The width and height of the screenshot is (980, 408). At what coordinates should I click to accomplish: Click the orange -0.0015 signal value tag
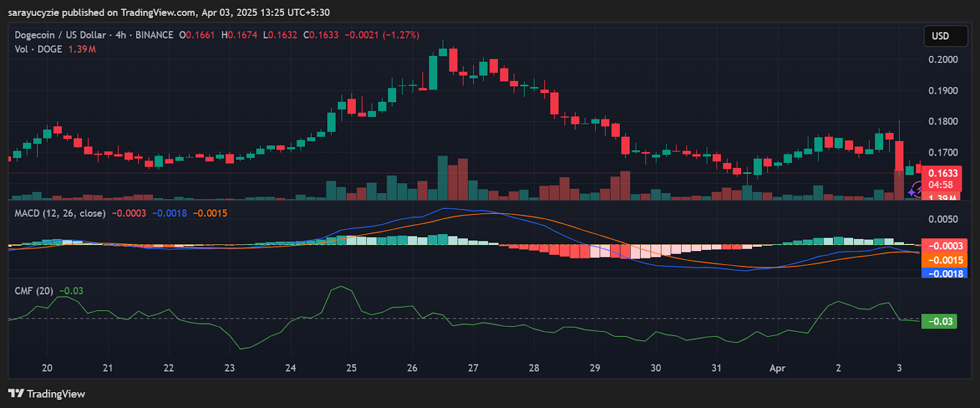pyautogui.click(x=944, y=260)
